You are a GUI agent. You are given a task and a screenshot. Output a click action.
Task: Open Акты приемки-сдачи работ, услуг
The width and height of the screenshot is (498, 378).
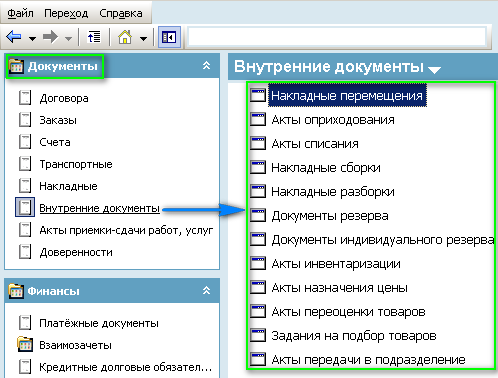(x=126, y=230)
